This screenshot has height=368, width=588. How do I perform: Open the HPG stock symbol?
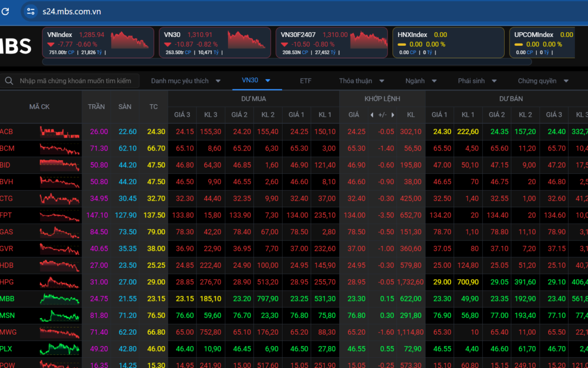pos(7,282)
